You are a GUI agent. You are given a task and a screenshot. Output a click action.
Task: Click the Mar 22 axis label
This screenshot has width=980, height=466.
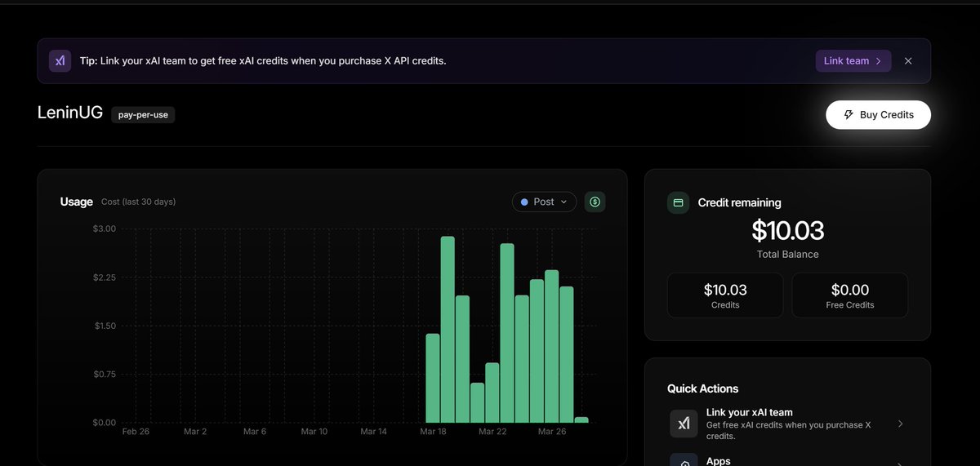click(x=492, y=432)
